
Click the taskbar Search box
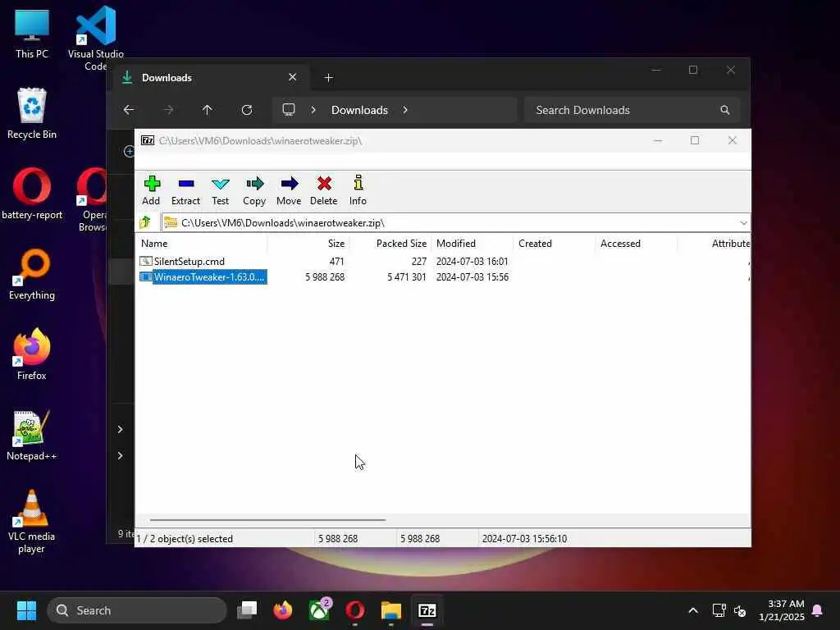pyautogui.click(x=137, y=610)
